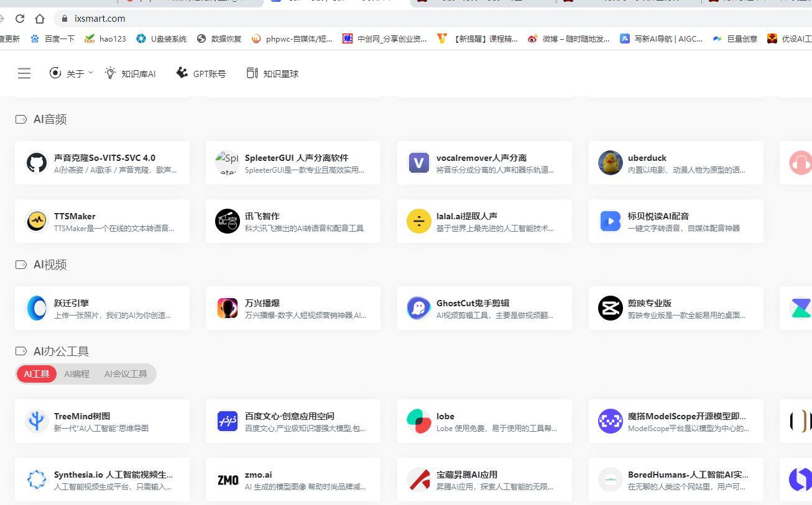Viewport: 812px width, 505px height.
Task: Click the GPT账号 navigation link
Action: point(200,73)
